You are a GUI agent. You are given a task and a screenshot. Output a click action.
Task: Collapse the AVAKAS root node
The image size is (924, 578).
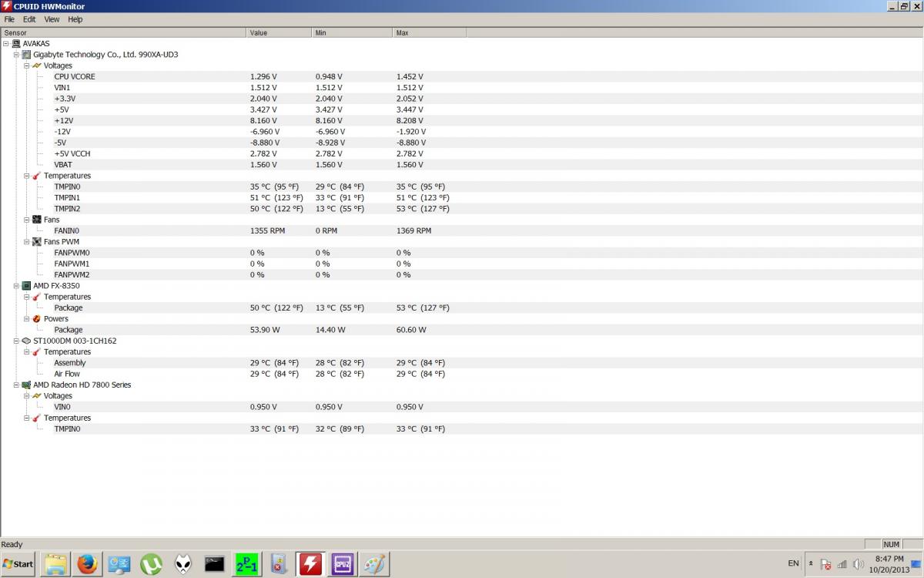click(x=6, y=44)
